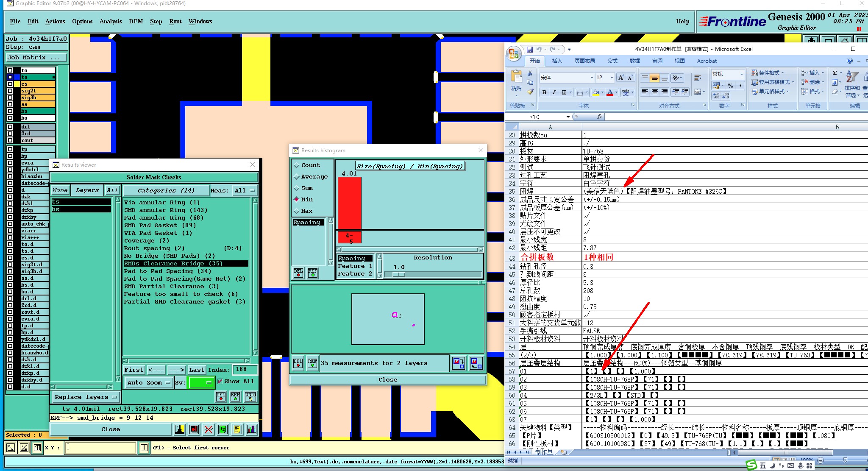Click the Last button in Results viewer
868x471 pixels.
pos(196,370)
